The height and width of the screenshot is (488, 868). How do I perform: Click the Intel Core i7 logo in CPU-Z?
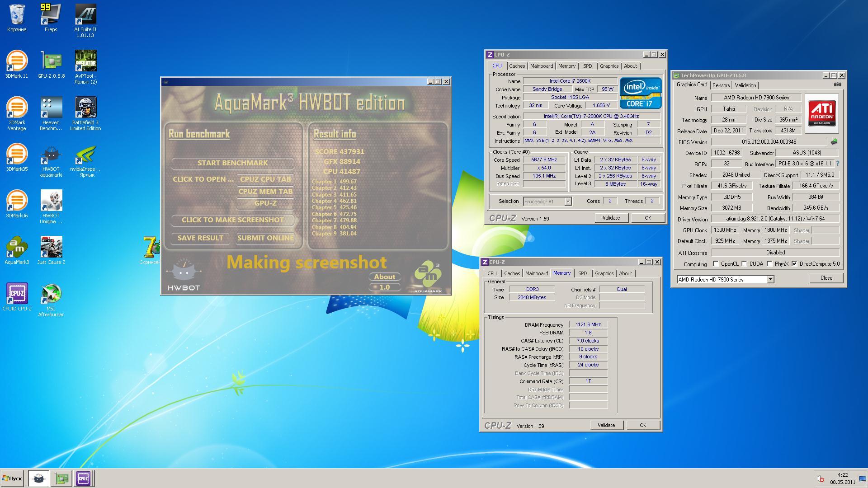coord(641,93)
